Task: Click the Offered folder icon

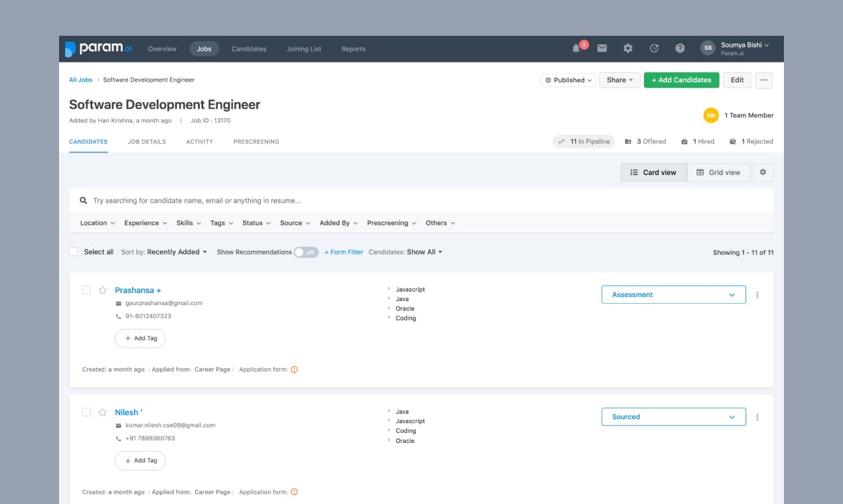Action: (x=628, y=141)
